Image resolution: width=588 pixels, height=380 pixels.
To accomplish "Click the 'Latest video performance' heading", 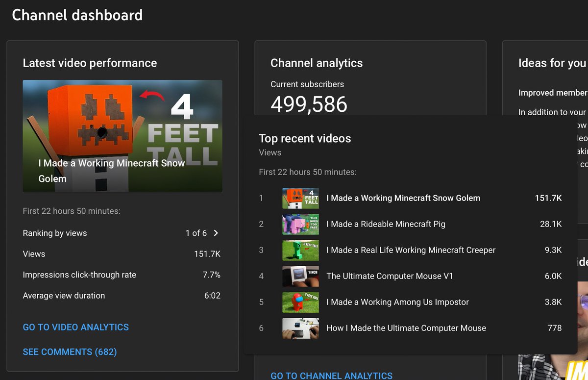I will tap(90, 63).
